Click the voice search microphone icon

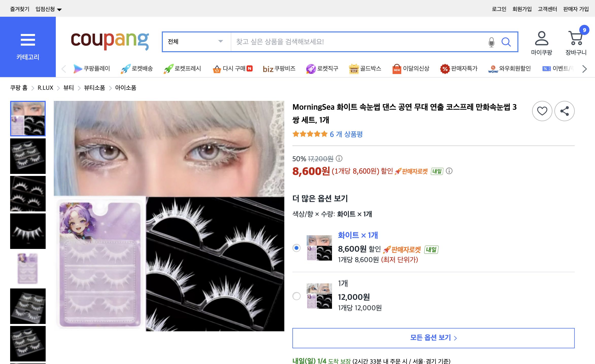tap(491, 42)
